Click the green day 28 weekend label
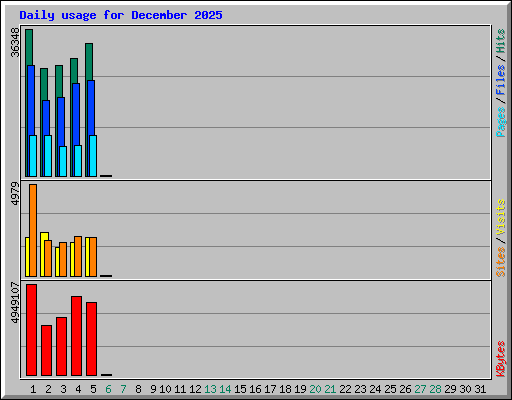 [x=435, y=389]
